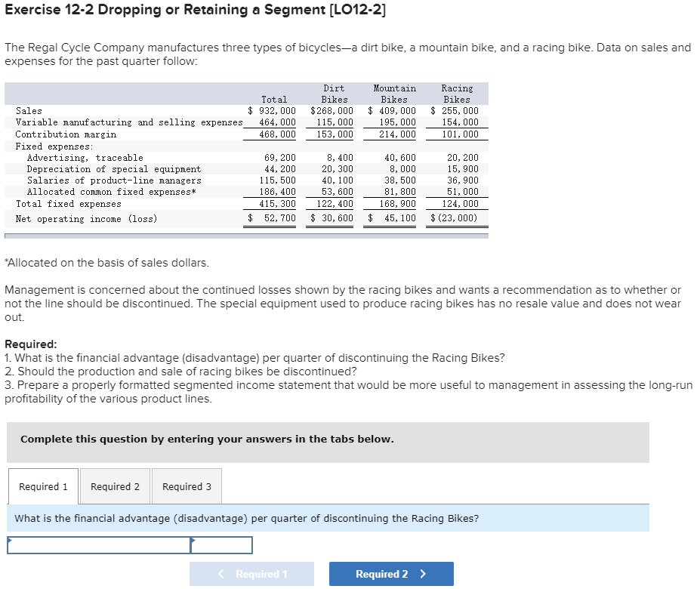Screen dimensions: 700x589
Task: Click Racing Bikes sales value $ 255,000
Action: [455, 111]
